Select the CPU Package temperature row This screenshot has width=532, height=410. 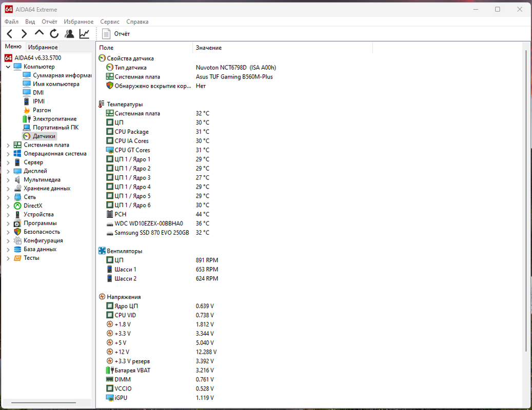[158, 132]
